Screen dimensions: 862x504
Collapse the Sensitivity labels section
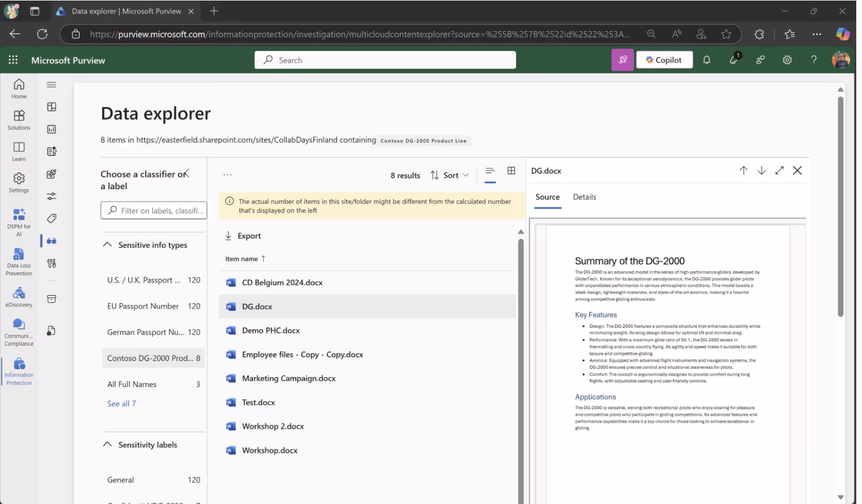click(x=107, y=444)
